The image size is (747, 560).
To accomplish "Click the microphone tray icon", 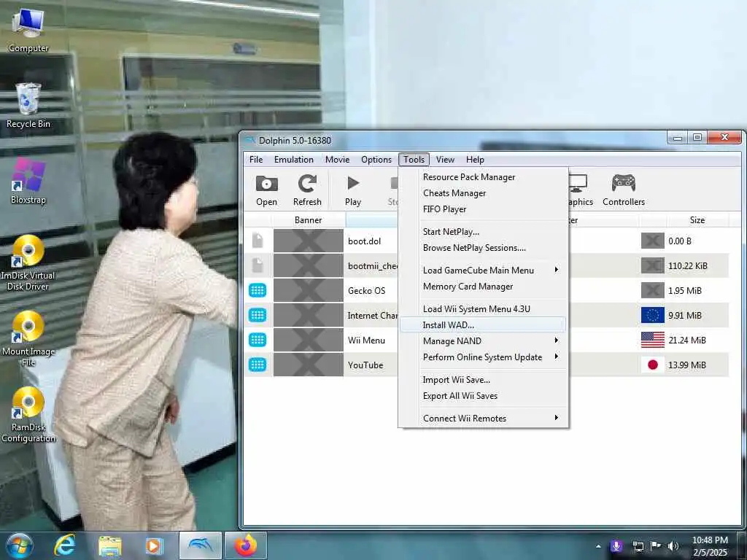I will pos(616,546).
